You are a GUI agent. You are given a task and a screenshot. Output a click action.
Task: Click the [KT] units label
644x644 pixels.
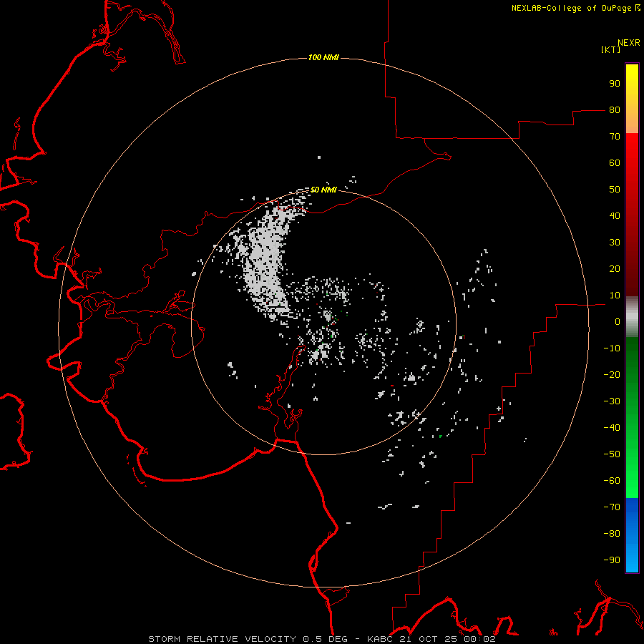611,49
